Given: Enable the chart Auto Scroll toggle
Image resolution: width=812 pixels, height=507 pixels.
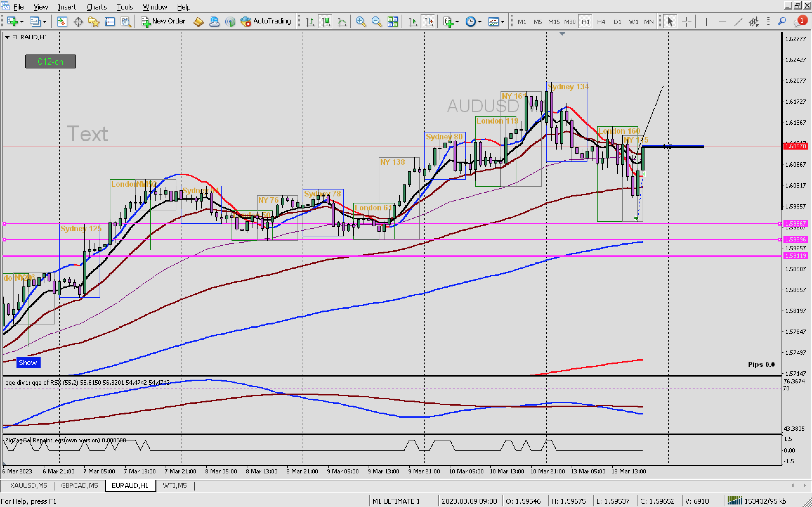Looking at the screenshot, I should [413, 22].
